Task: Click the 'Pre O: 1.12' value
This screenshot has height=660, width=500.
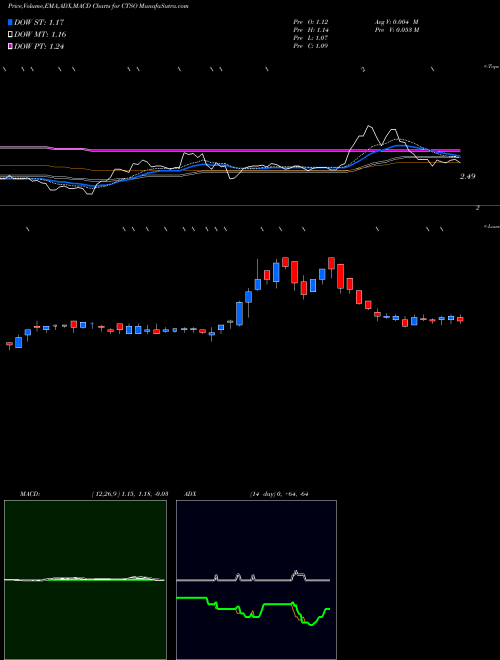Action: (311, 22)
